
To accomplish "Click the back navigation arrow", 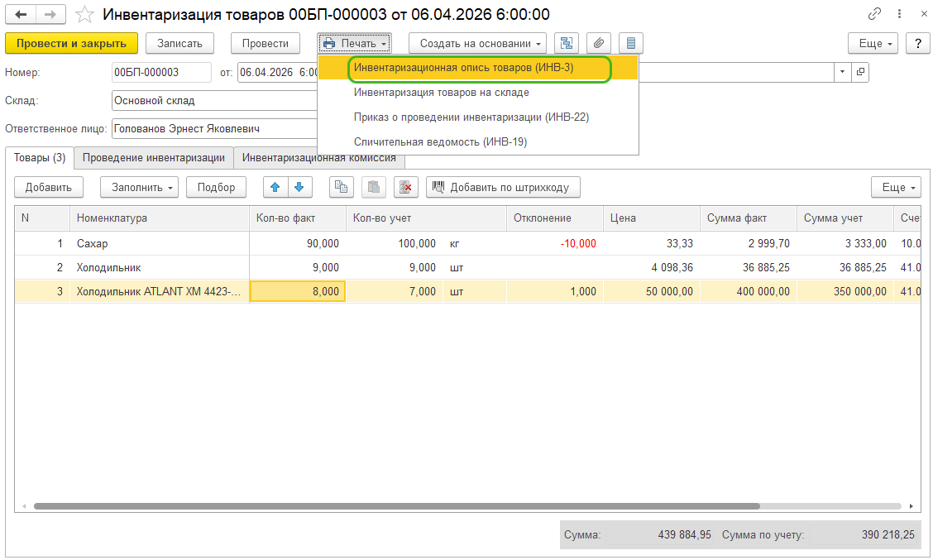I will click(x=21, y=15).
